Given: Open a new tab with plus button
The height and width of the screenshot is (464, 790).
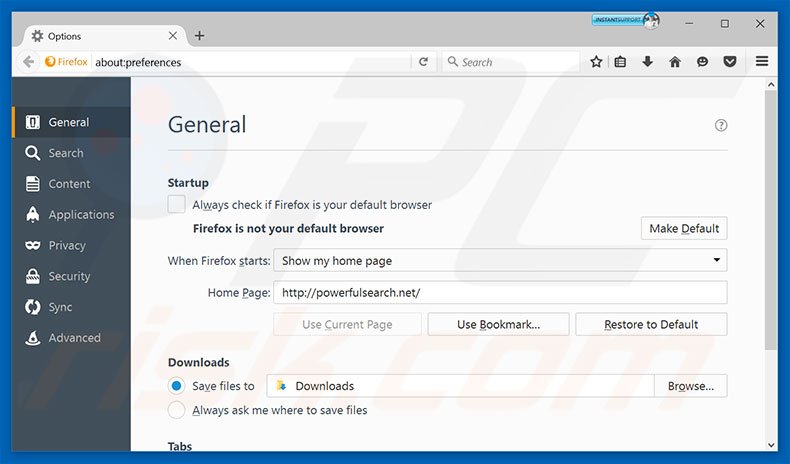Looking at the screenshot, I should pyautogui.click(x=200, y=36).
